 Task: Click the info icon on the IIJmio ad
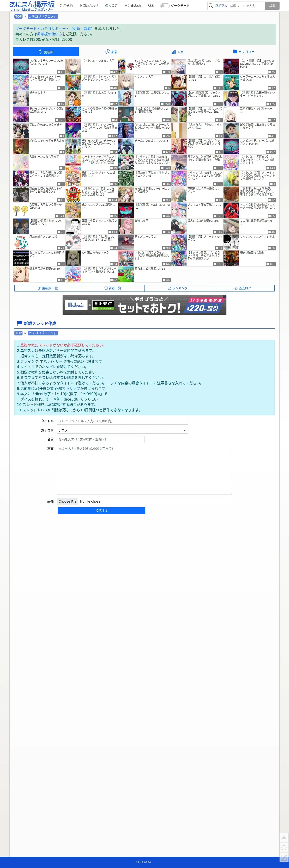coord(225,296)
